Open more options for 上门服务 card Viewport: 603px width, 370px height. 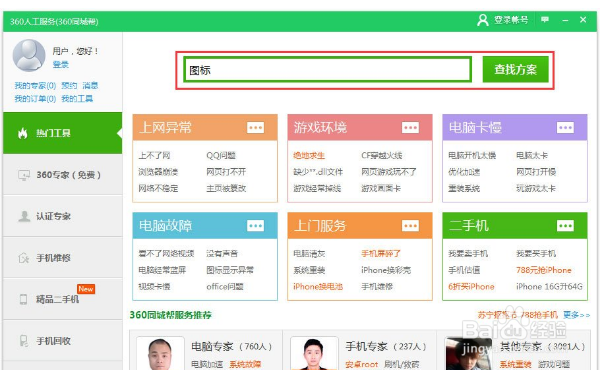(410, 225)
